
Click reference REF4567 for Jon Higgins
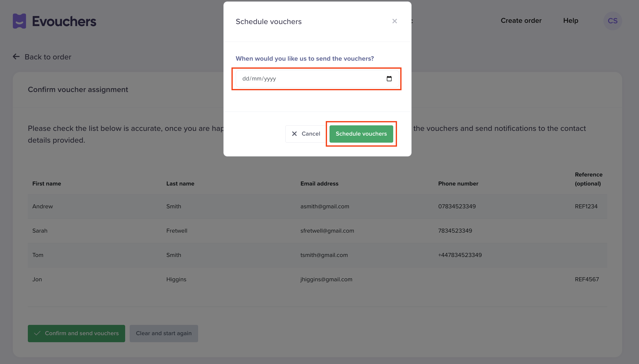(587, 280)
